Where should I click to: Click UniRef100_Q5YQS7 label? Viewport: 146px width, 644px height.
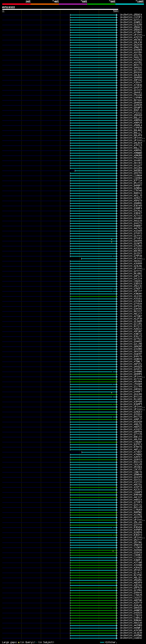click(131, 570)
